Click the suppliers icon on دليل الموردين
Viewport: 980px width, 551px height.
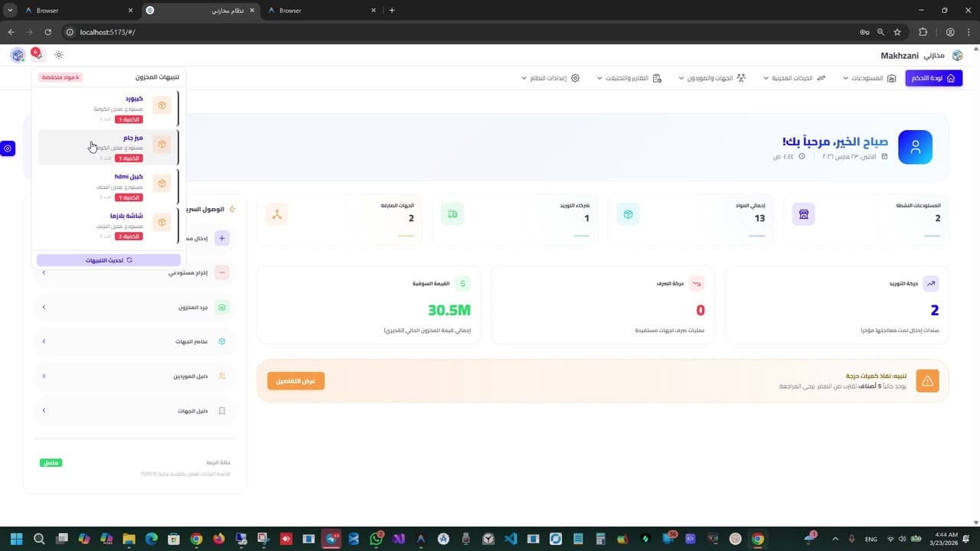pyautogui.click(x=222, y=376)
